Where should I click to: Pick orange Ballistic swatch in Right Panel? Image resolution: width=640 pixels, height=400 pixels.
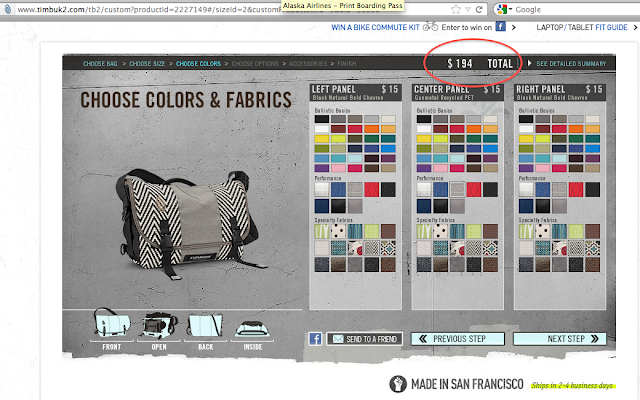coord(576,129)
